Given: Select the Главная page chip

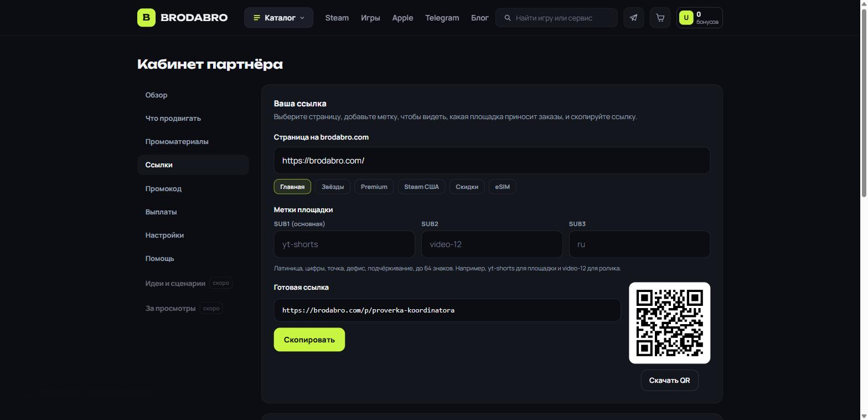Looking at the screenshot, I should pos(292,187).
